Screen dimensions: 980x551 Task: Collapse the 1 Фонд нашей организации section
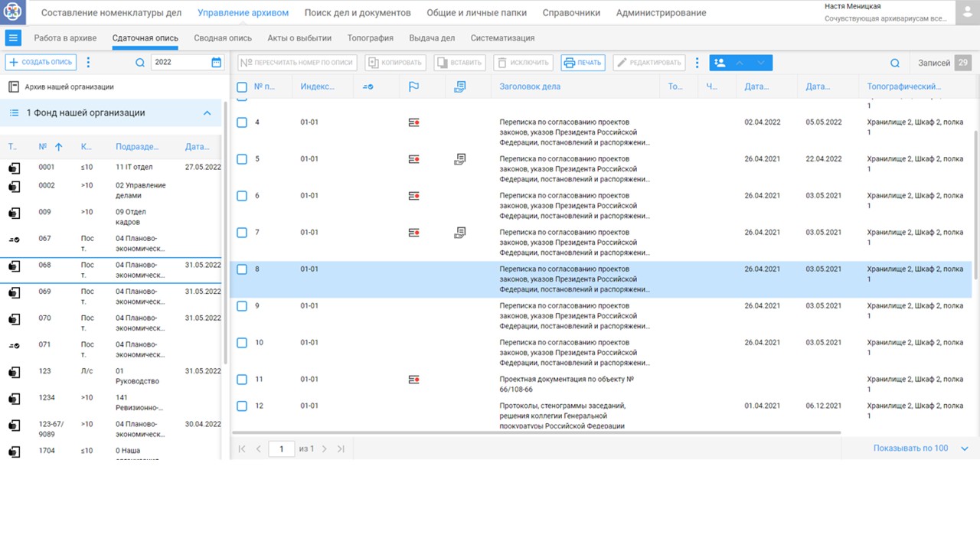pyautogui.click(x=207, y=113)
